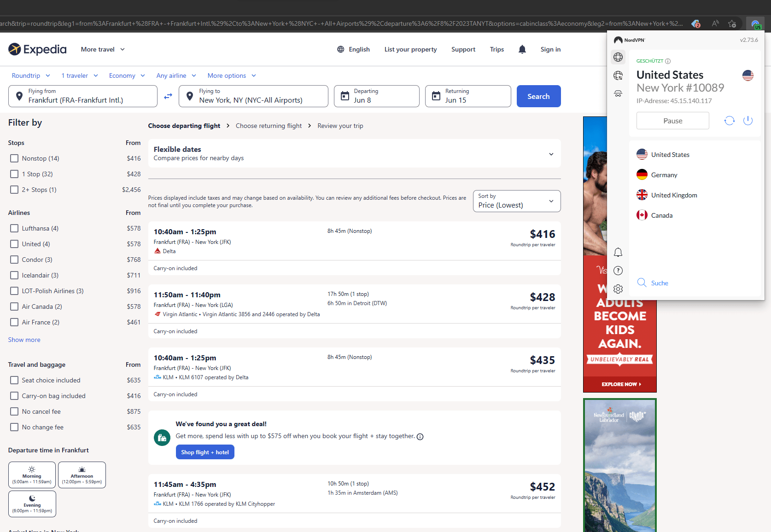This screenshot has height=532, width=771.
Task: Open the Sort by Price (Lowest) dropdown
Action: [517, 201]
